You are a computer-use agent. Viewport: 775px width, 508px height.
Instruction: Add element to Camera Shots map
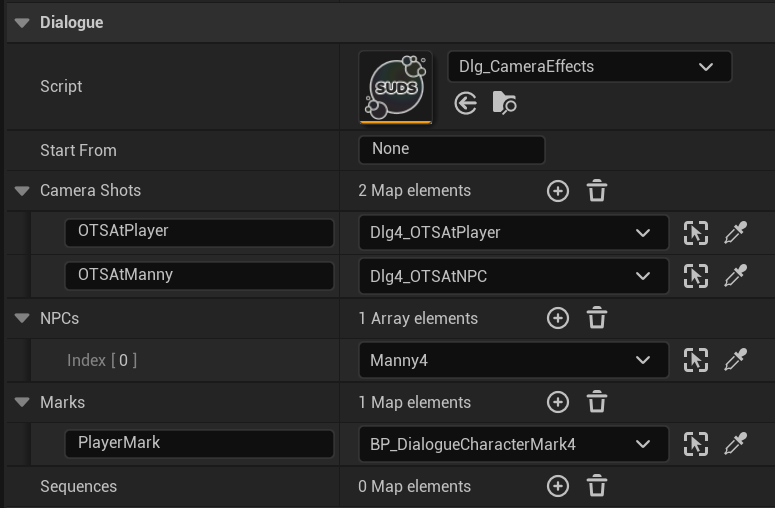click(558, 191)
